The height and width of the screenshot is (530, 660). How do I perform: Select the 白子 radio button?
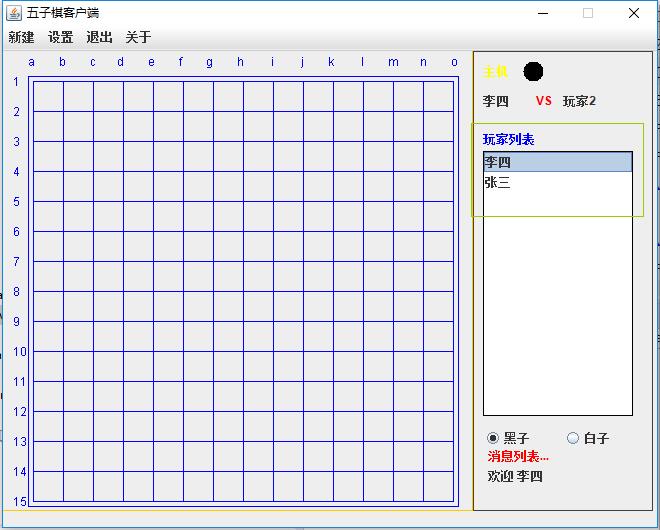[588, 438]
